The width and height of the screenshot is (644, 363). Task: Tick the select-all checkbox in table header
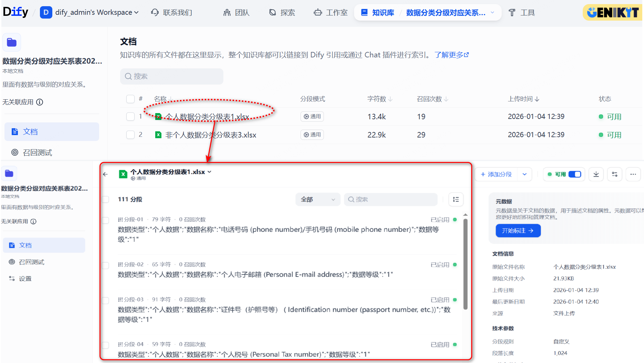[x=130, y=99]
